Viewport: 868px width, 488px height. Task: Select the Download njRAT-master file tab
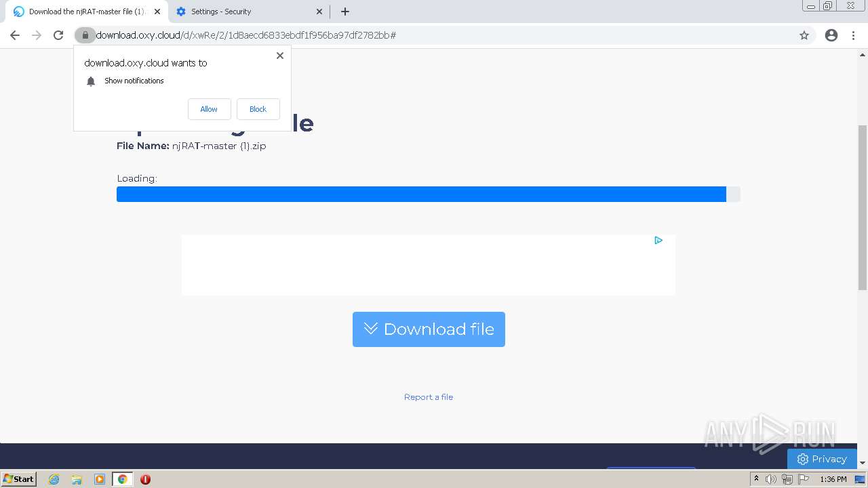coord(85,12)
